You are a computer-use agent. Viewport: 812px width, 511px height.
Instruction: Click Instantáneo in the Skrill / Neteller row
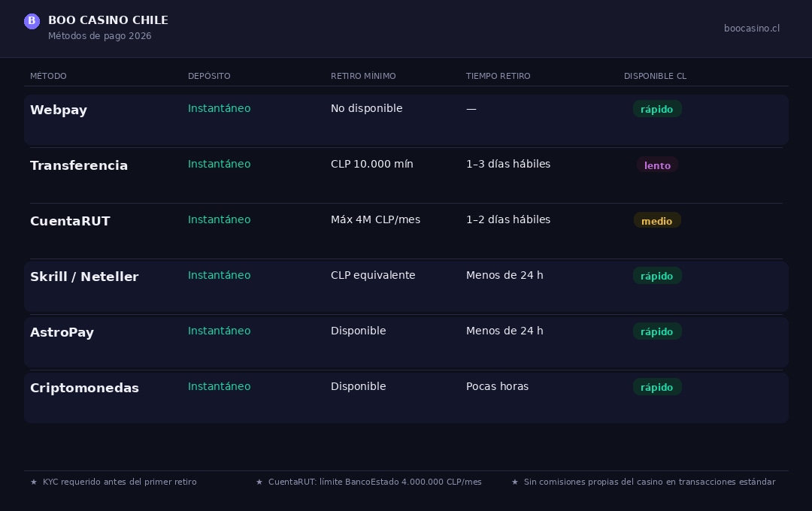(x=219, y=275)
